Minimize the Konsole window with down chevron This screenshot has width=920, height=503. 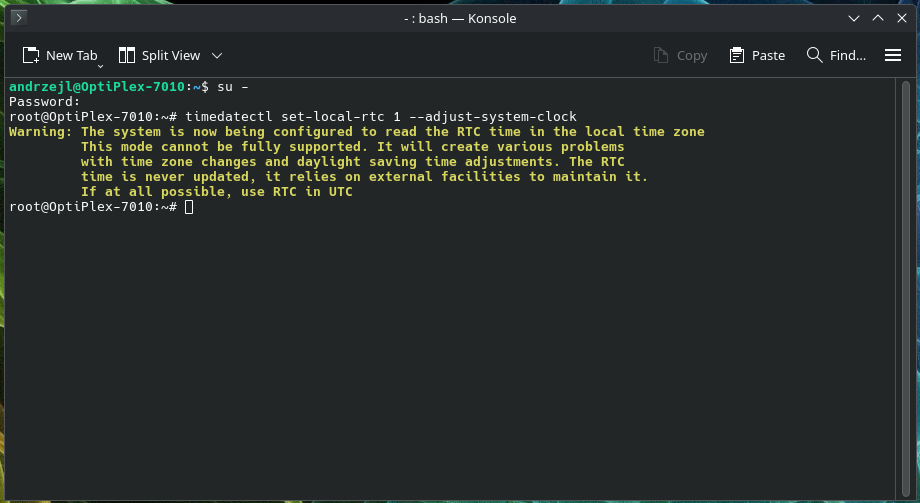854,18
